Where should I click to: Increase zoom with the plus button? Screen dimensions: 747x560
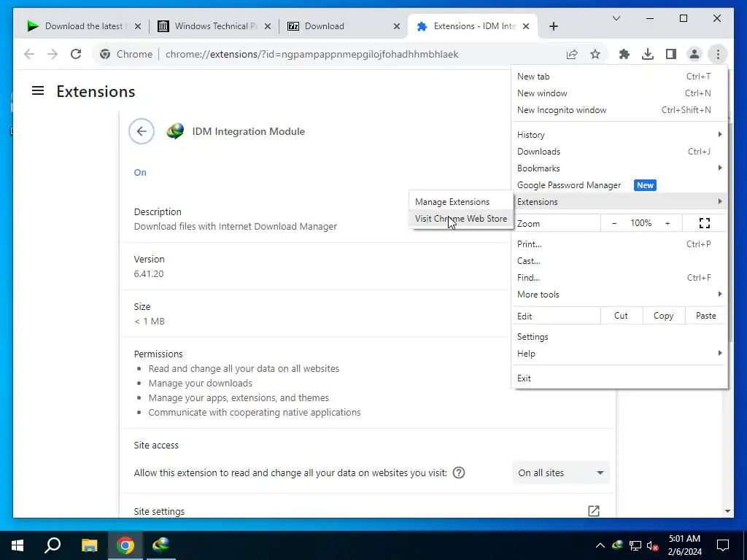point(667,223)
